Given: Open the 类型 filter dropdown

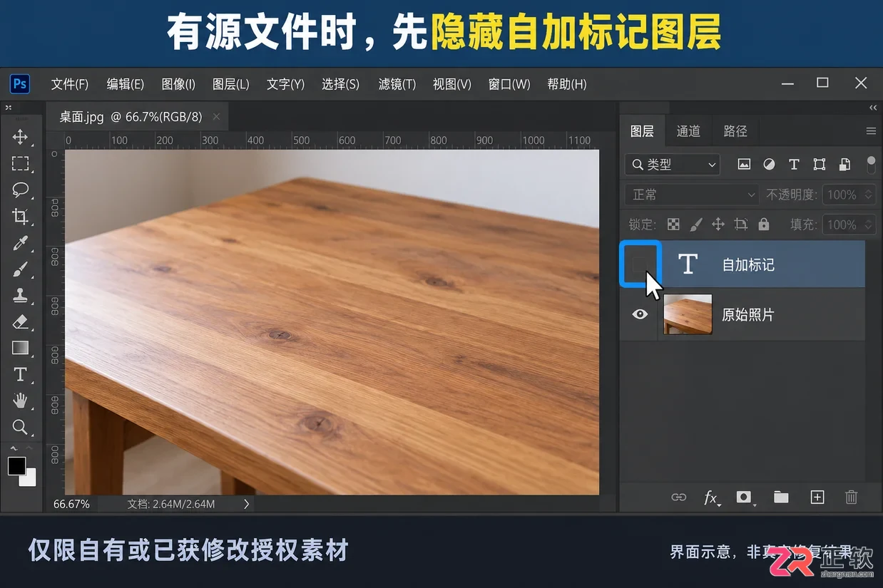Looking at the screenshot, I should 673,165.
